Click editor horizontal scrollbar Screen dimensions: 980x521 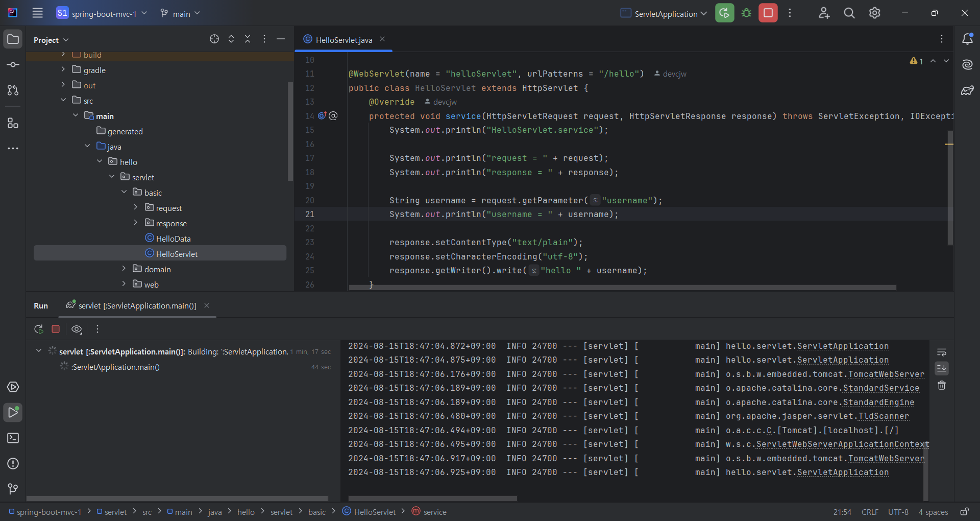(x=623, y=288)
